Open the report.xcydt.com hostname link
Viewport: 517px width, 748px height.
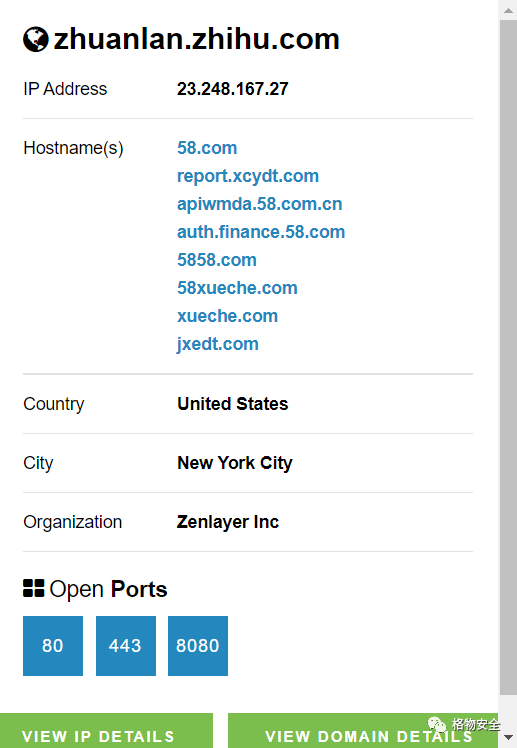pyautogui.click(x=248, y=176)
